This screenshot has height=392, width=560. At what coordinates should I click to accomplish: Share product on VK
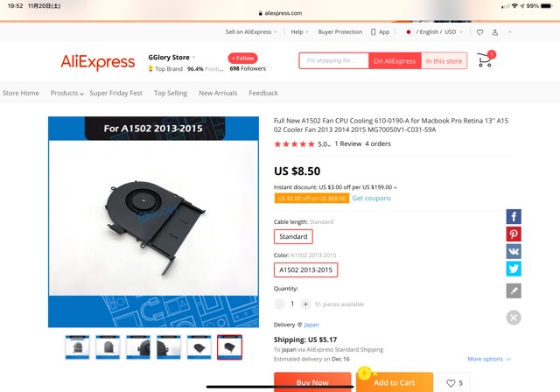click(514, 251)
